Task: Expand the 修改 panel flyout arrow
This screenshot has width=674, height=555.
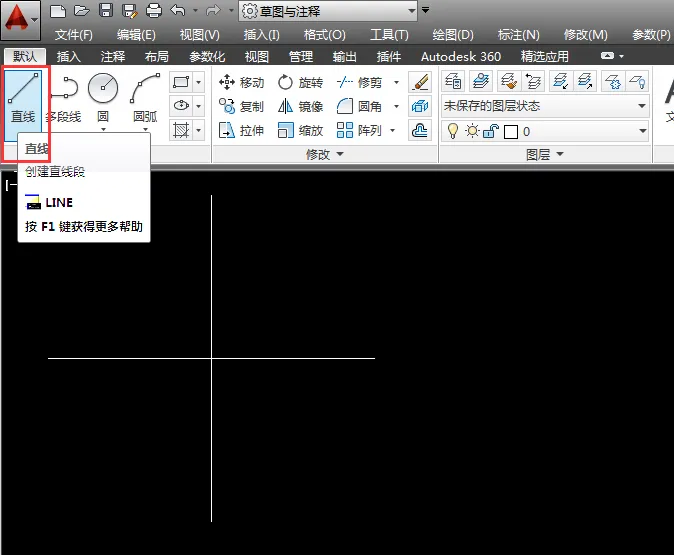Action: [x=340, y=154]
